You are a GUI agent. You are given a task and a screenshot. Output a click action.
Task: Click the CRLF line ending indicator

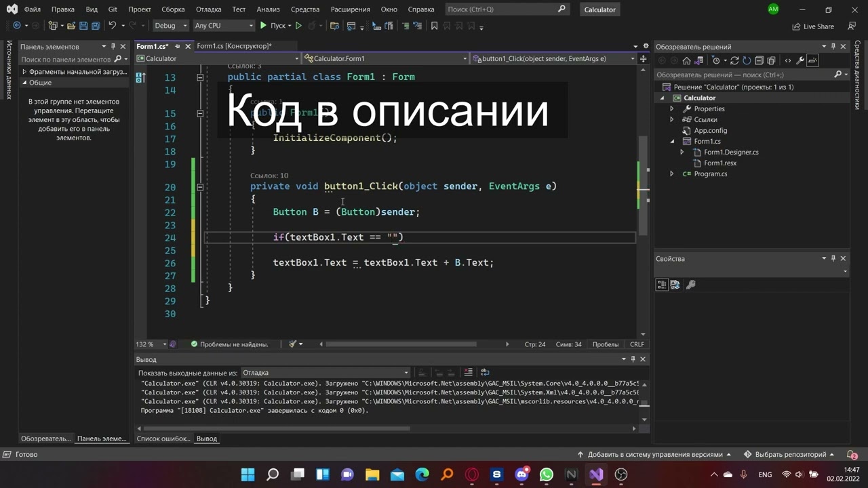tap(637, 344)
